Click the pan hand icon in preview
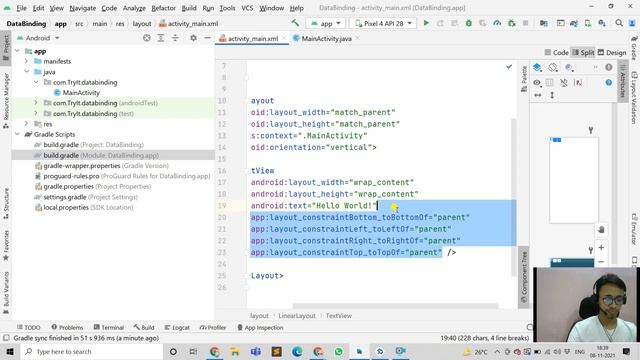 click(601, 229)
